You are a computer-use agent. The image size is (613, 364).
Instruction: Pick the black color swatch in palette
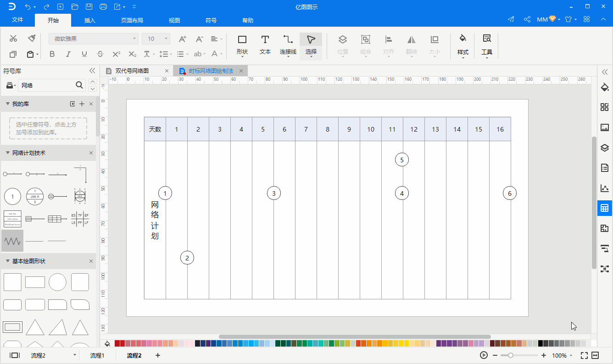[x=541, y=343]
